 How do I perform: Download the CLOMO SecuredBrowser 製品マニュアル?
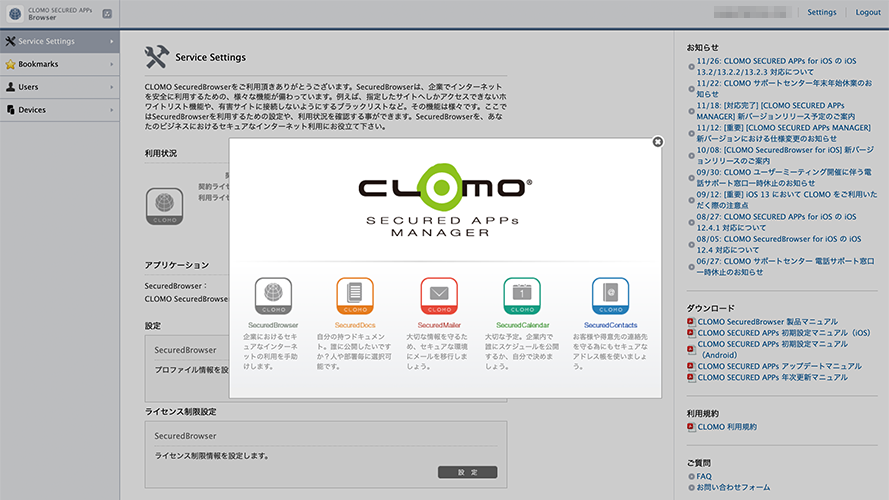[768, 321]
